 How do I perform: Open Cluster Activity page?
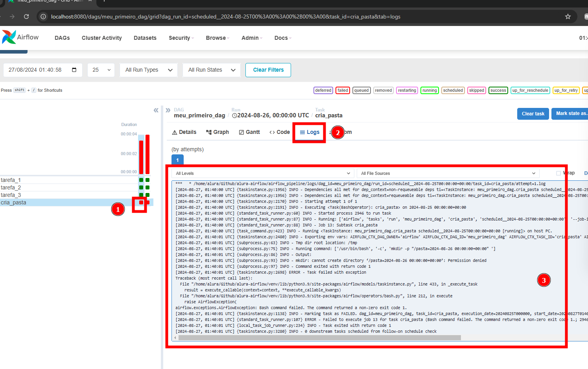point(102,38)
